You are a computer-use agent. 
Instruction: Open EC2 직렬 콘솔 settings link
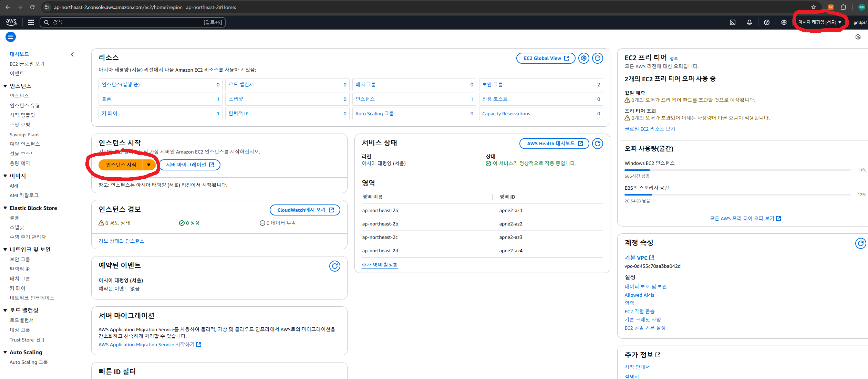click(x=640, y=312)
